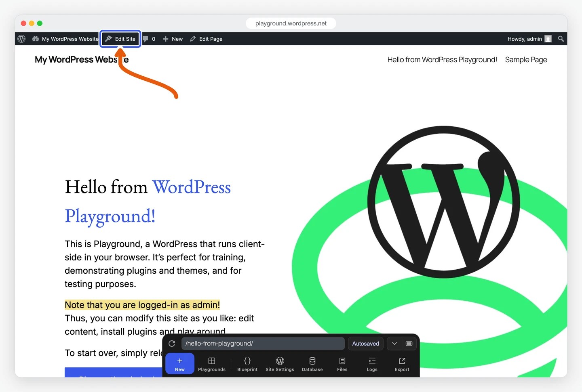Click the heading Hello from WordPress Playground!
Viewport: 582px width, 392px height.
(148, 201)
